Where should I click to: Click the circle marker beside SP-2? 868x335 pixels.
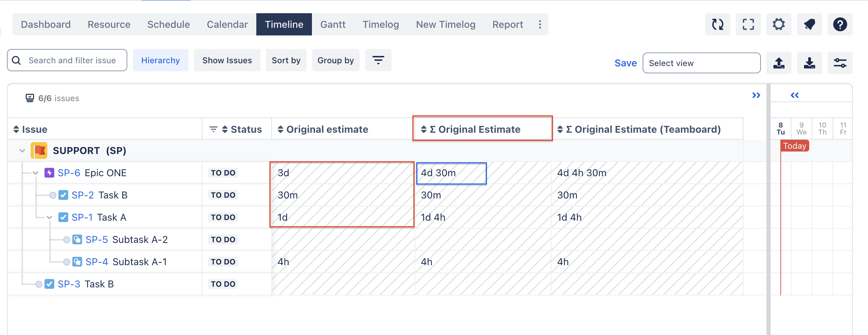pyautogui.click(x=53, y=195)
